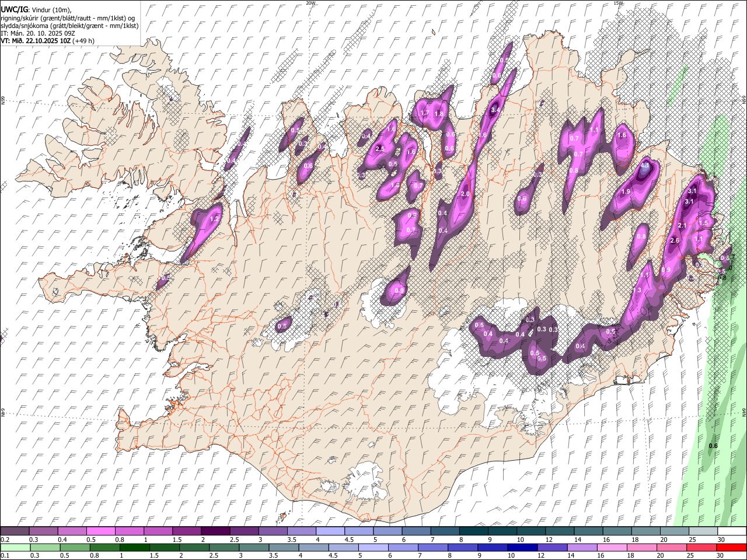Click the '2.0' value in the central snow band
The width and height of the screenshot is (747, 560).
[465, 194]
